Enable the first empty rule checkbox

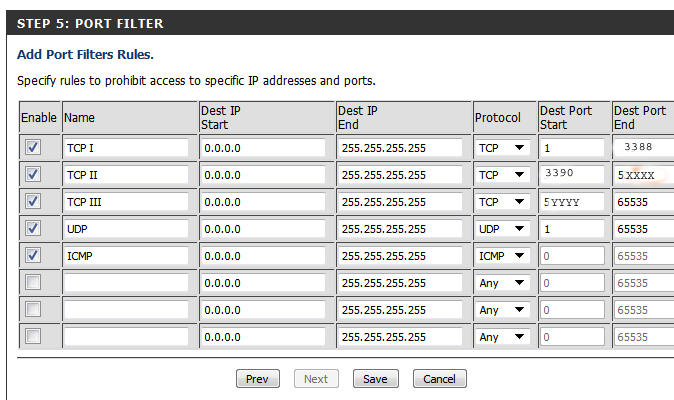33,283
